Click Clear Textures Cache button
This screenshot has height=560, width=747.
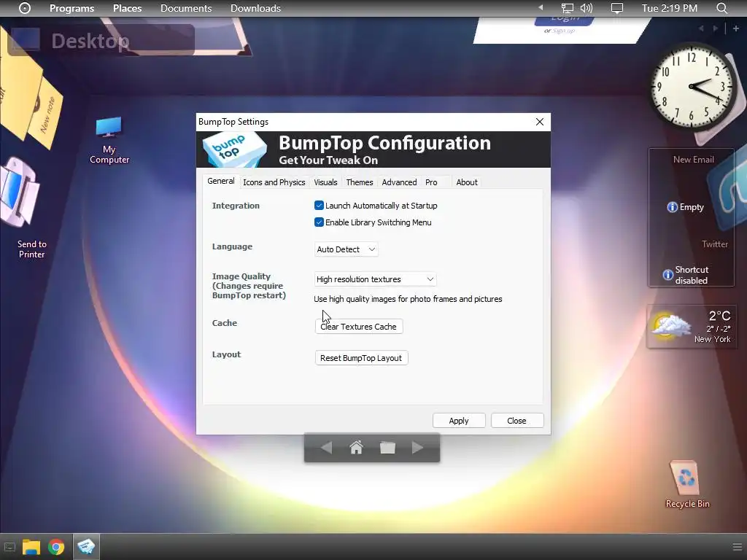pos(359,327)
